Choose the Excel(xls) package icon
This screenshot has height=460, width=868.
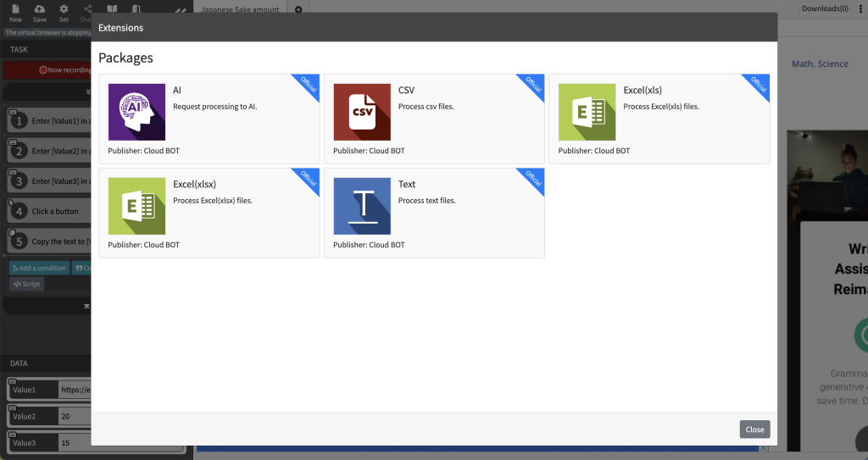(x=587, y=112)
